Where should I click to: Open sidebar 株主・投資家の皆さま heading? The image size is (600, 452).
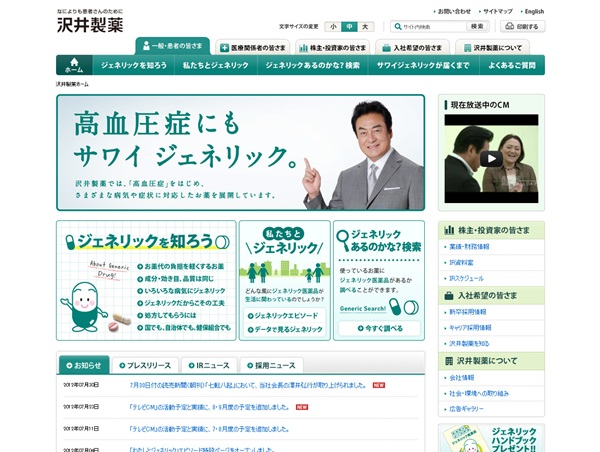tap(491, 230)
